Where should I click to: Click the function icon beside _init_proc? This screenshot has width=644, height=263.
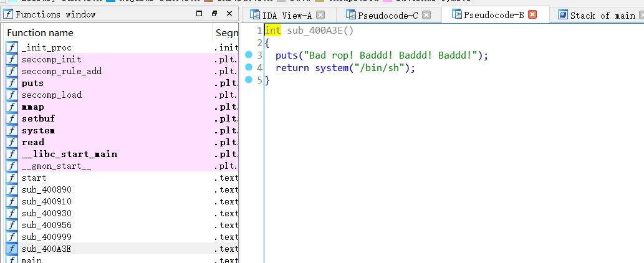[x=12, y=47]
